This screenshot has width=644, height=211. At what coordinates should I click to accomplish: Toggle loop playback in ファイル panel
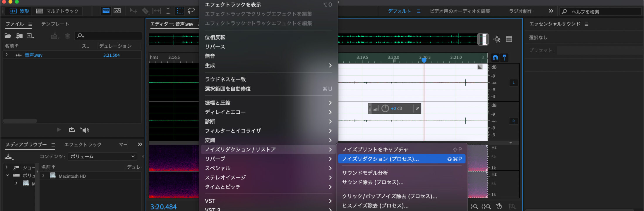tap(72, 130)
